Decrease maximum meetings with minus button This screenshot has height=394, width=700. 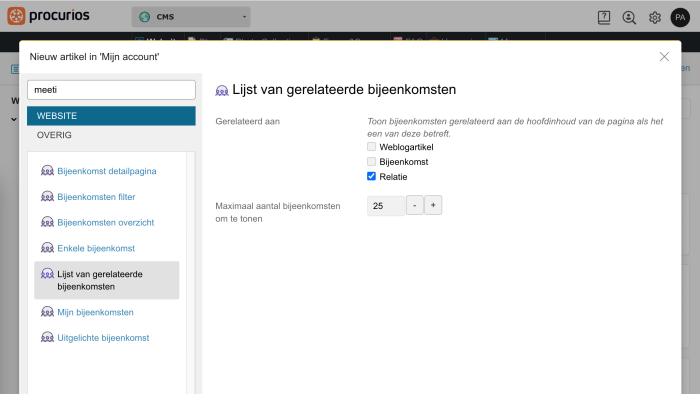click(415, 205)
